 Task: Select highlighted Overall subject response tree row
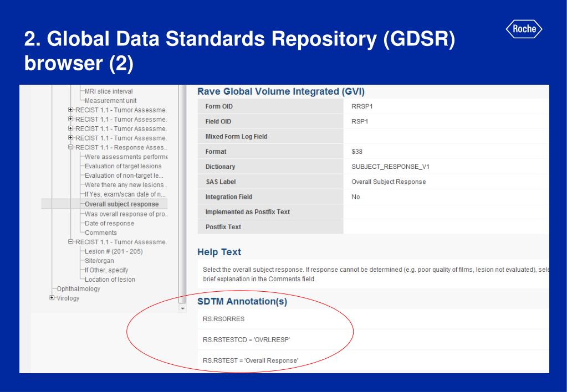point(105,204)
